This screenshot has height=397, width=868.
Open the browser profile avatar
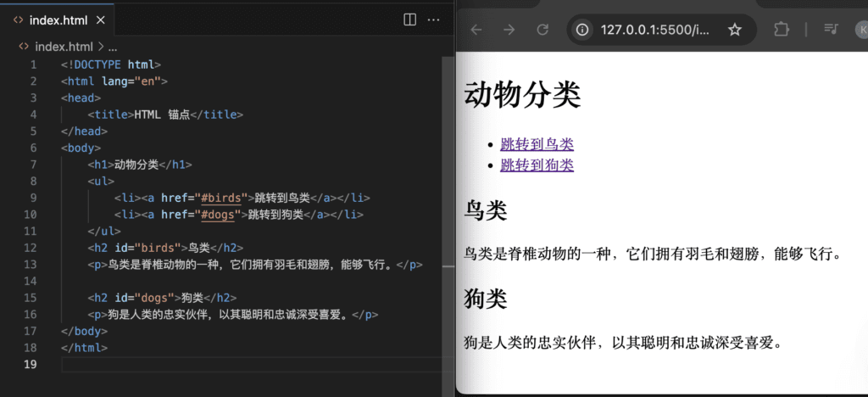click(x=861, y=30)
